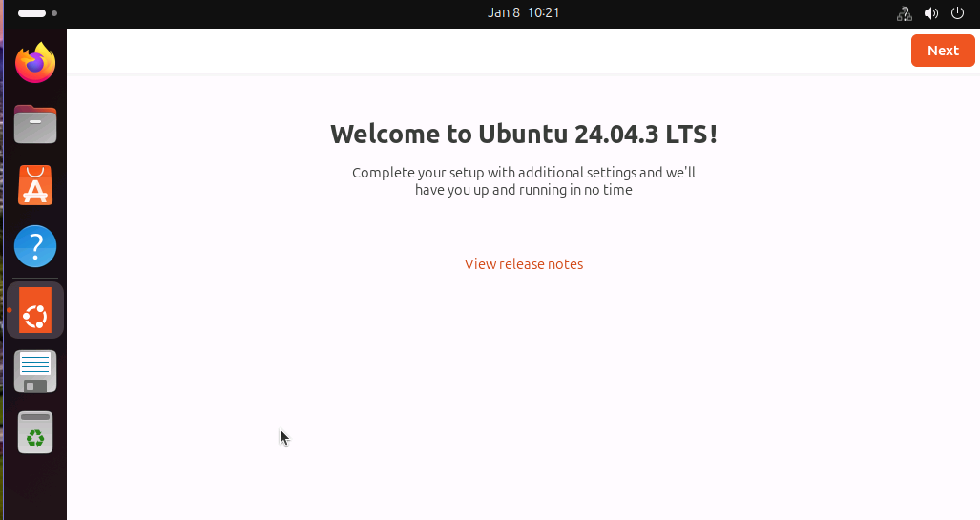Open the Help question mark icon
The width and height of the screenshot is (980, 520).
(35, 246)
